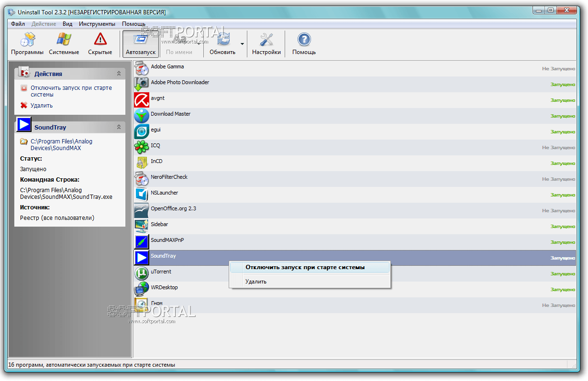Select the NeroFilterCheck icon
The height and width of the screenshot is (381, 588).
[142, 179]
